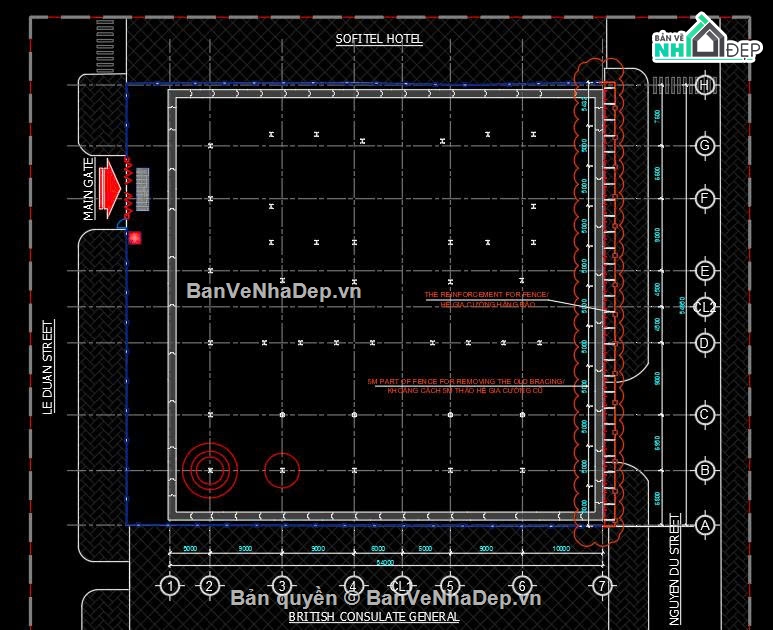Select column grid bubble number 1

coord(170,586)
